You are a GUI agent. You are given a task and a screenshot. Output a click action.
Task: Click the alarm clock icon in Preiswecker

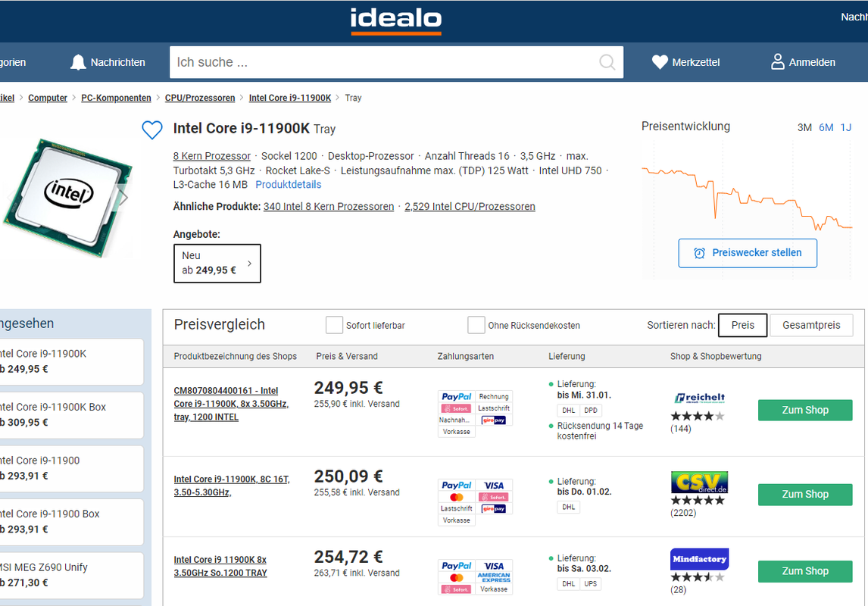(700, 253)
